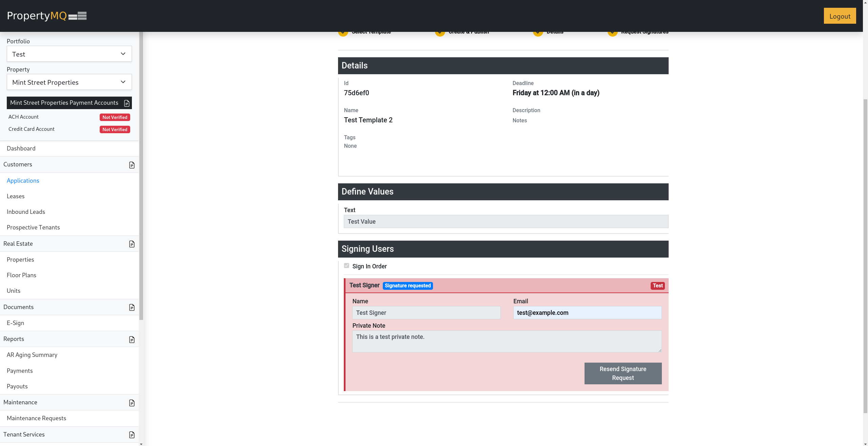Go to E-Sign in sidebar
This screenshot has width=868, height=446.
[x=16, y=323]
